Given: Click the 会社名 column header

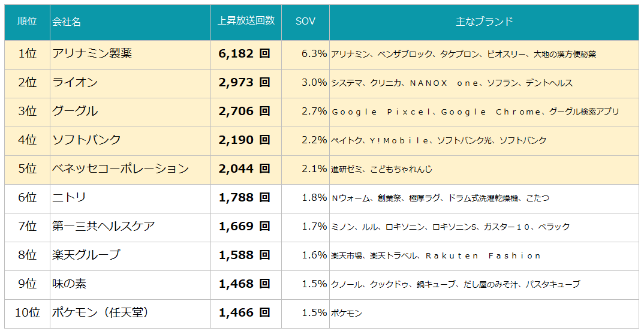Looking at the screenshot, I should coord(67,22).
